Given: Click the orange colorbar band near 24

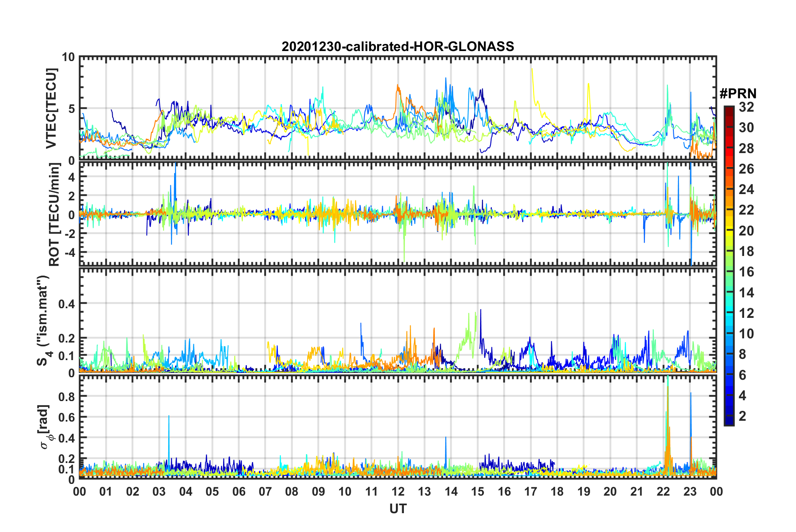Looking at the screenshot, I should pyautogui.click(x=729, y=189).
